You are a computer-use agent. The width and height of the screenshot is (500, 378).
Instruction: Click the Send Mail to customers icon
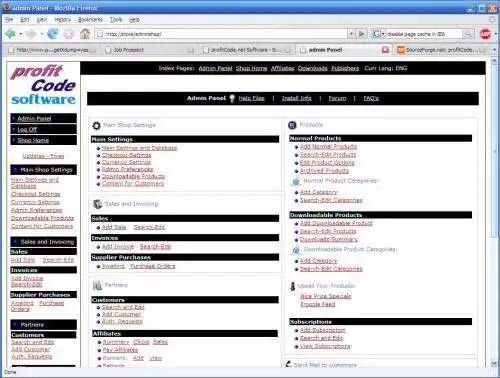click(x=289, y=364)
